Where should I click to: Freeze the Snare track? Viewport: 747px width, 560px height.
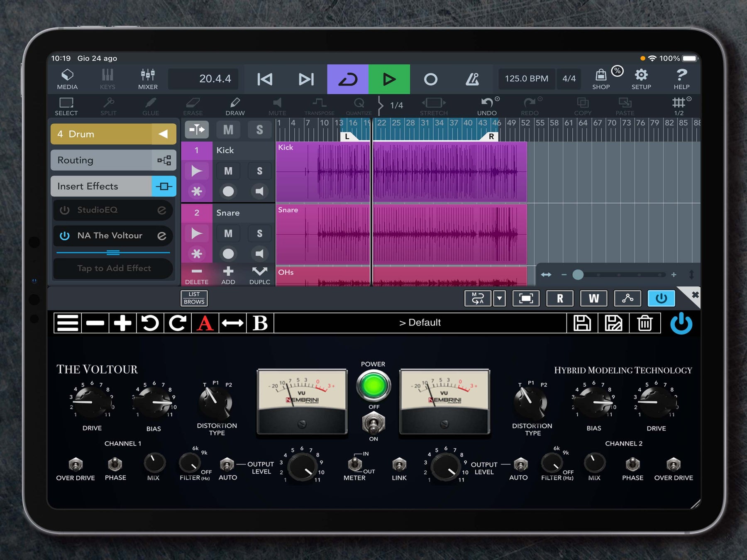pyautogui.click(x=197, y=254)
